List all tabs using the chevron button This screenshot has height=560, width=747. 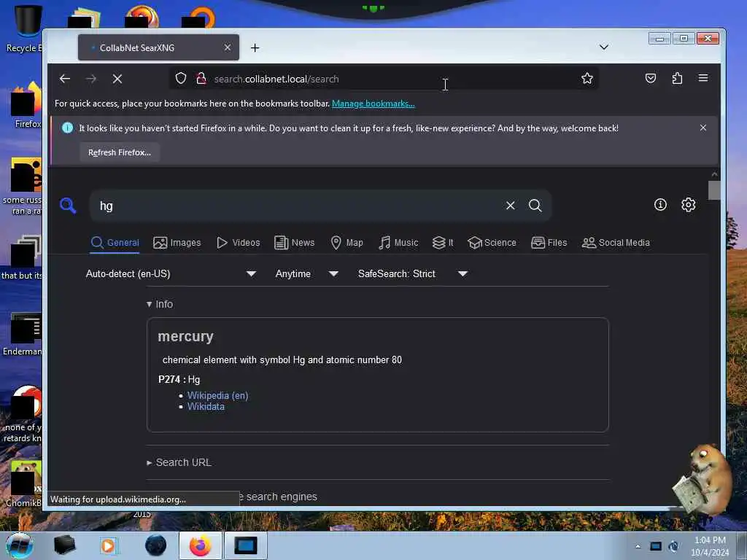[603, 47]
